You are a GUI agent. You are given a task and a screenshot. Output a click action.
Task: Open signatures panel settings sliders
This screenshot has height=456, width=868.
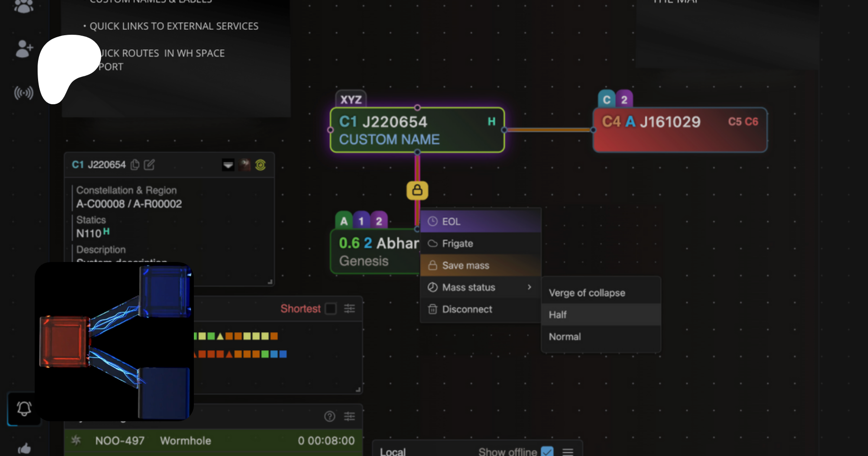350,416
